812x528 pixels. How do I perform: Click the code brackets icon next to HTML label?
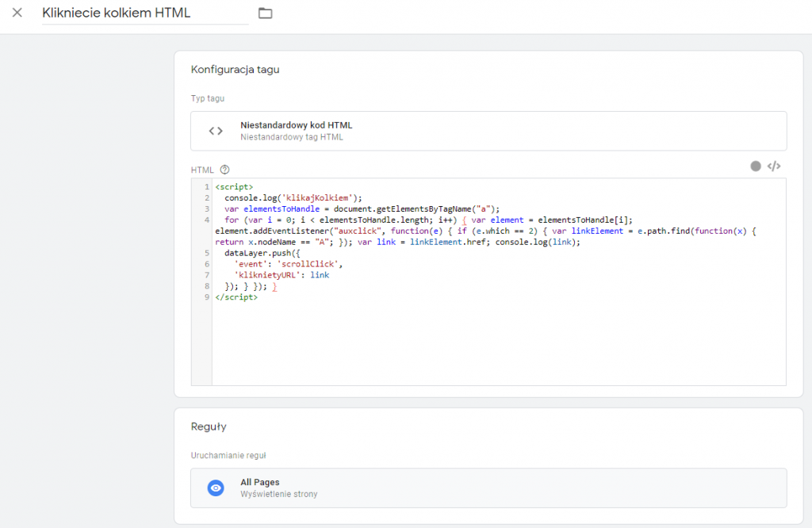coord(772,166)
